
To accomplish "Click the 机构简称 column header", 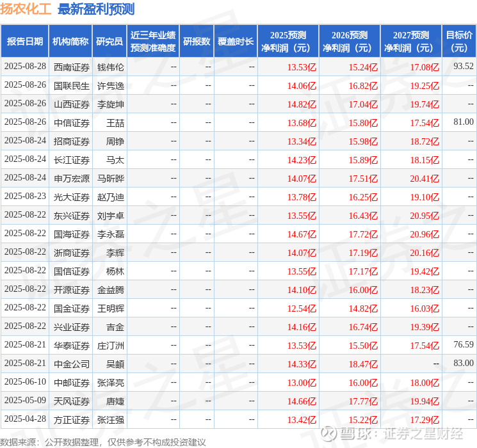I will pos(70,42).
